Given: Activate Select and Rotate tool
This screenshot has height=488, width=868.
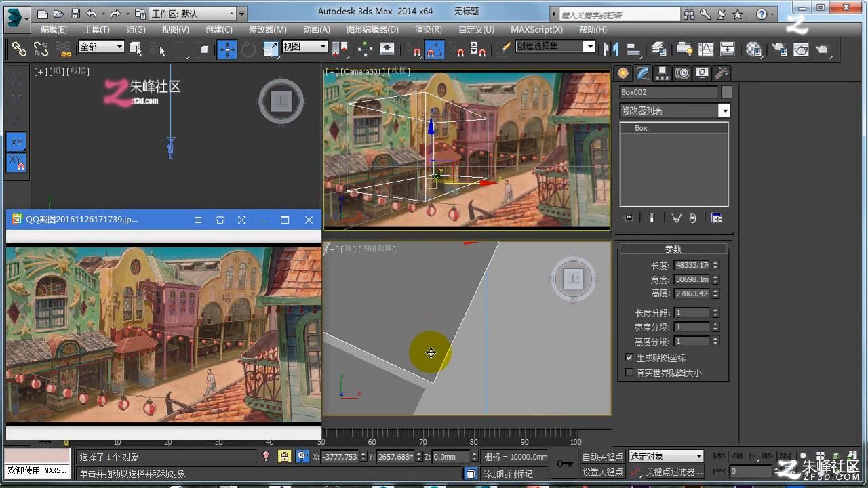Looking at the screenshot, I should coord(249,49).
